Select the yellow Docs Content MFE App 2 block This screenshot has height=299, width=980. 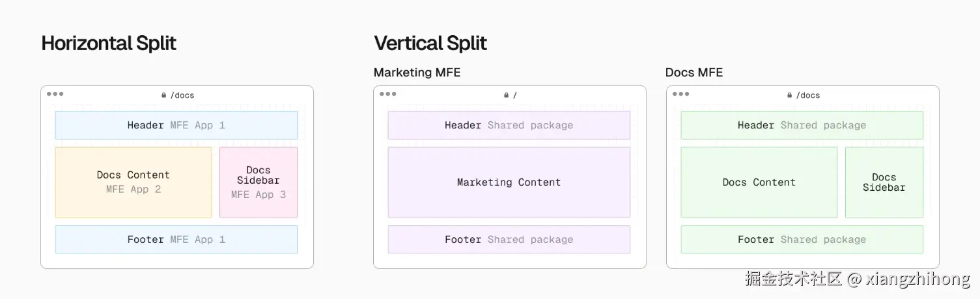click(133, 182)
